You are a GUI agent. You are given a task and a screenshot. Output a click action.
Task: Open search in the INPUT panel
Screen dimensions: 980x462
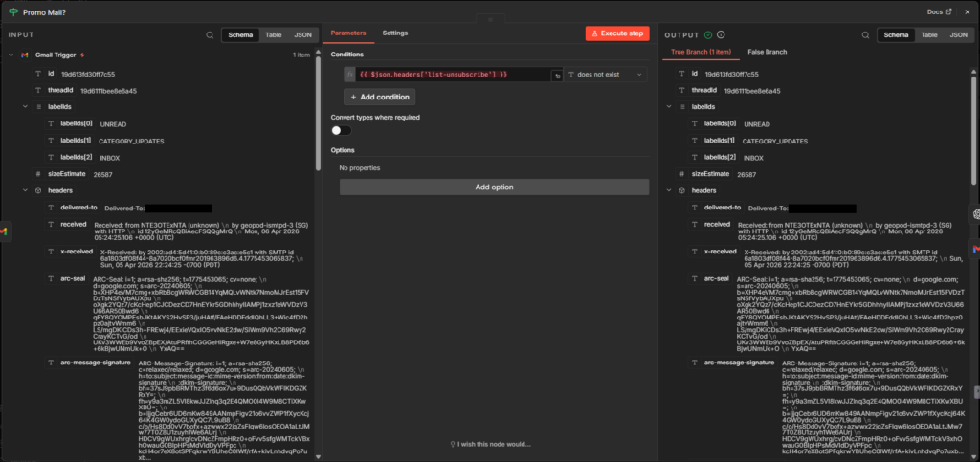coord(210,35)
